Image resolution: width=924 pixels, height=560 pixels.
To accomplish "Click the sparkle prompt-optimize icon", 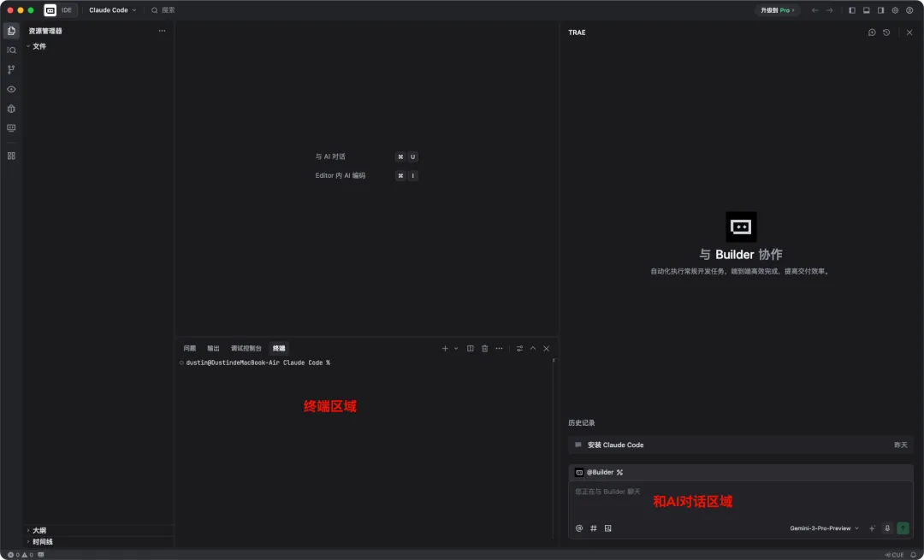I will click(873, 528).
